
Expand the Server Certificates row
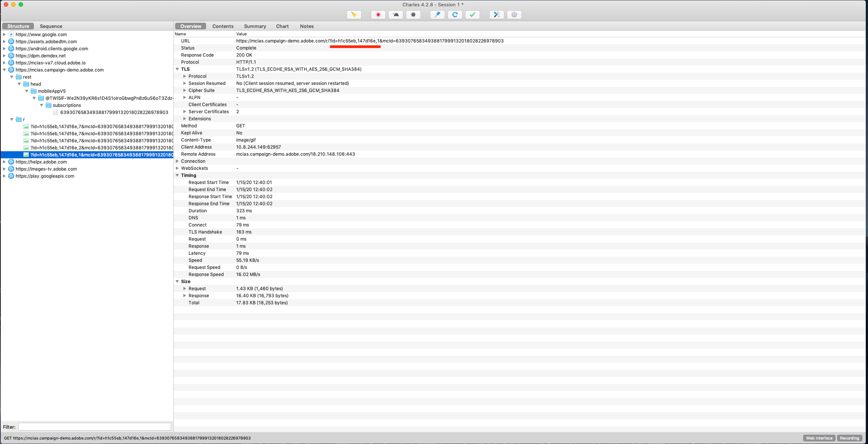coord(184,111)
